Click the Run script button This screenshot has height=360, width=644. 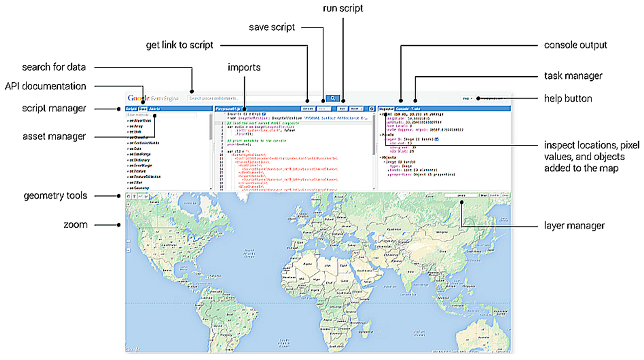pos(343,109)
